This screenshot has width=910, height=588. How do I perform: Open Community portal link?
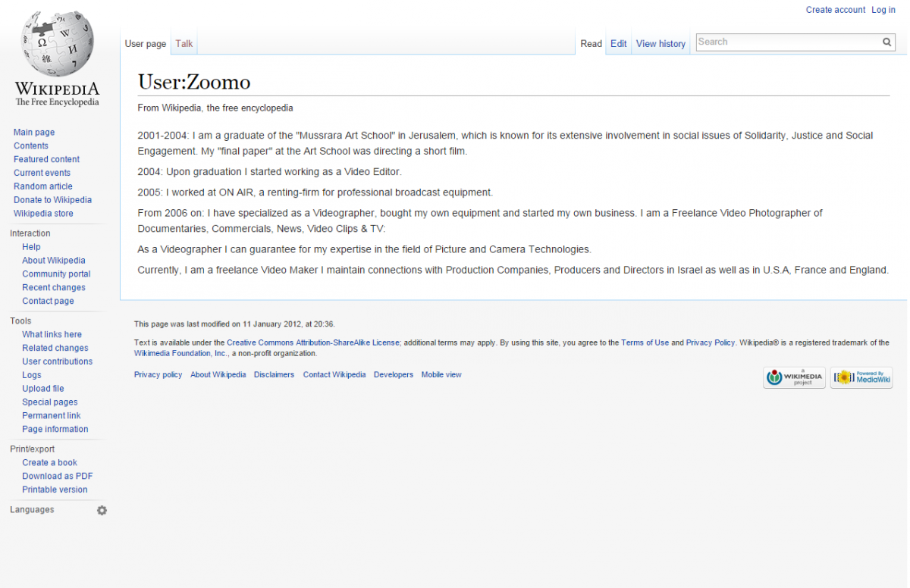point(56,274)
